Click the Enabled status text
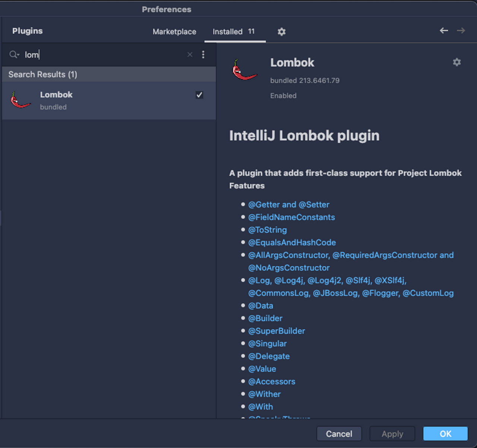Image resolution: width=477 pixels, height=448 pixels. (283, 96)
